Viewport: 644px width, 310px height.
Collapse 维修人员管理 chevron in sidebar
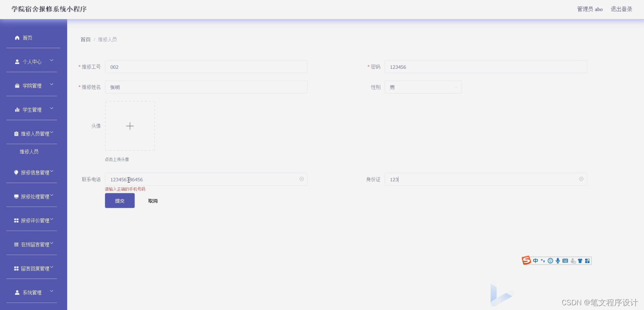coord(52,133)
